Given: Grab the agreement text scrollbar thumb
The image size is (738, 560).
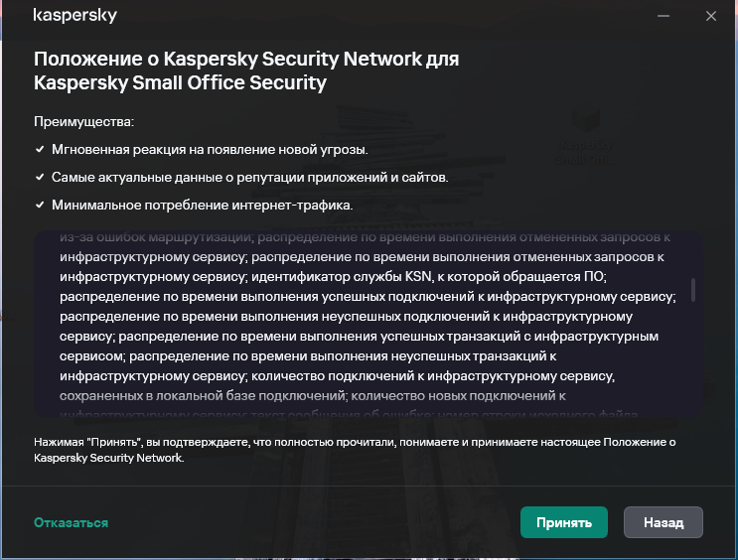Looking at the screenshot, I should [x=693, y=289].
